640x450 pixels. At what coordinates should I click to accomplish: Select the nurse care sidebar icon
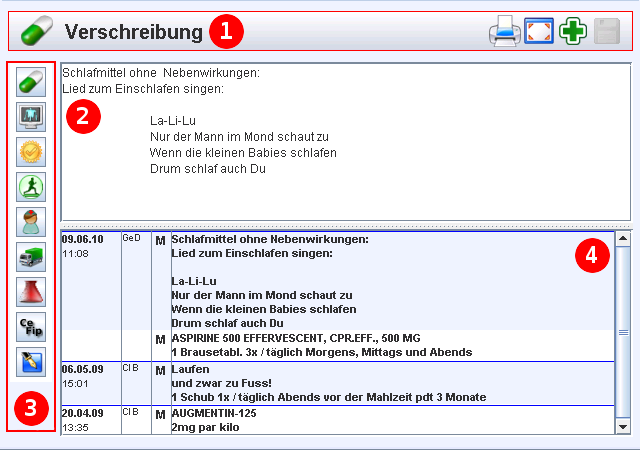point(31,222)
